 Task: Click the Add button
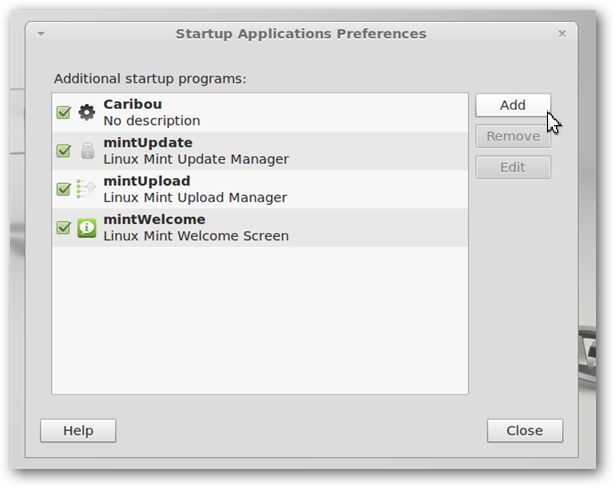tap(513, 105)
